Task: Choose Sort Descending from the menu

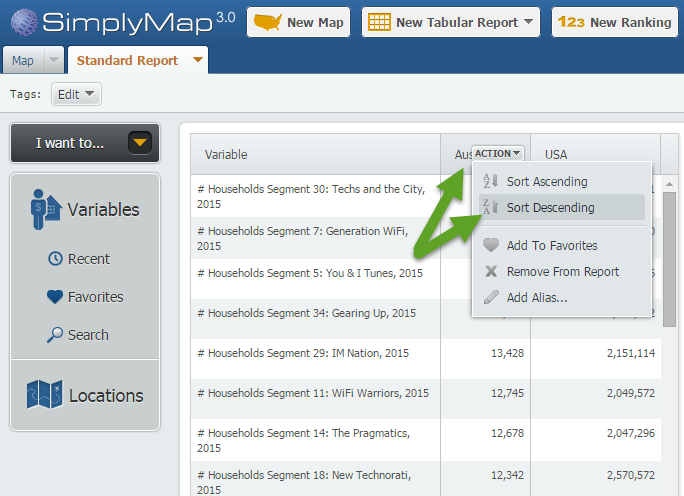Action: [562, 207]
